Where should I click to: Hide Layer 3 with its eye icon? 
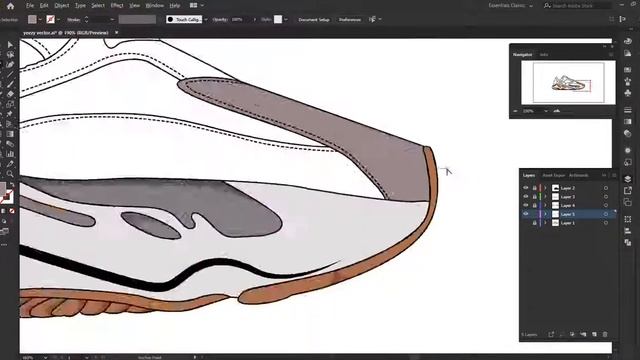[526, 197]
